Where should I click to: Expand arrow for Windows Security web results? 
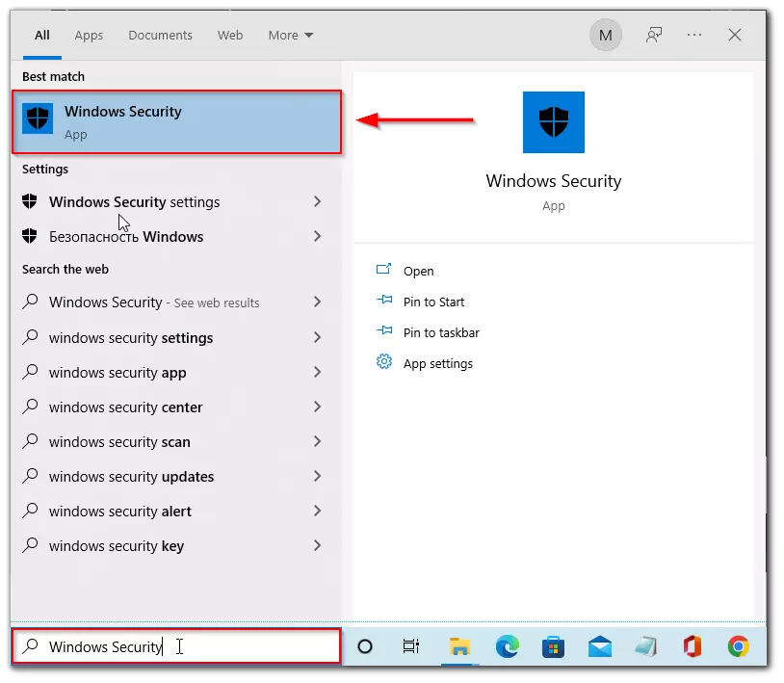317,302
